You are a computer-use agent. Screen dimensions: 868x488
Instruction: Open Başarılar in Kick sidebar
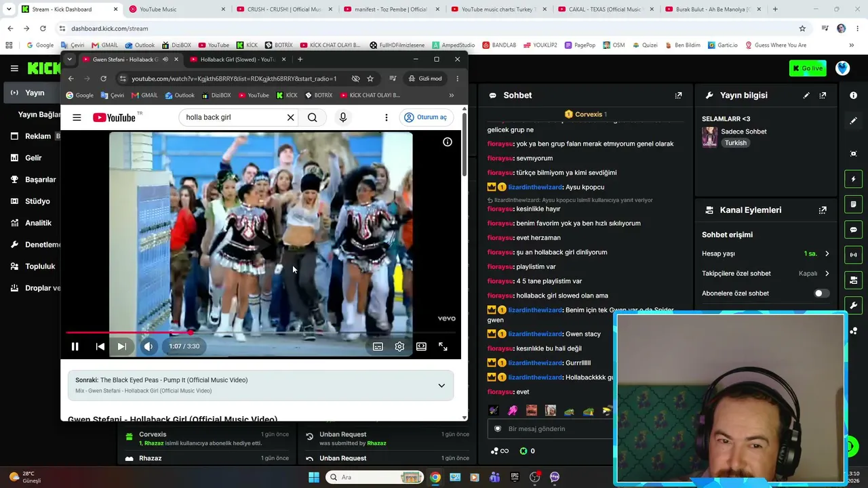[40, 180]
